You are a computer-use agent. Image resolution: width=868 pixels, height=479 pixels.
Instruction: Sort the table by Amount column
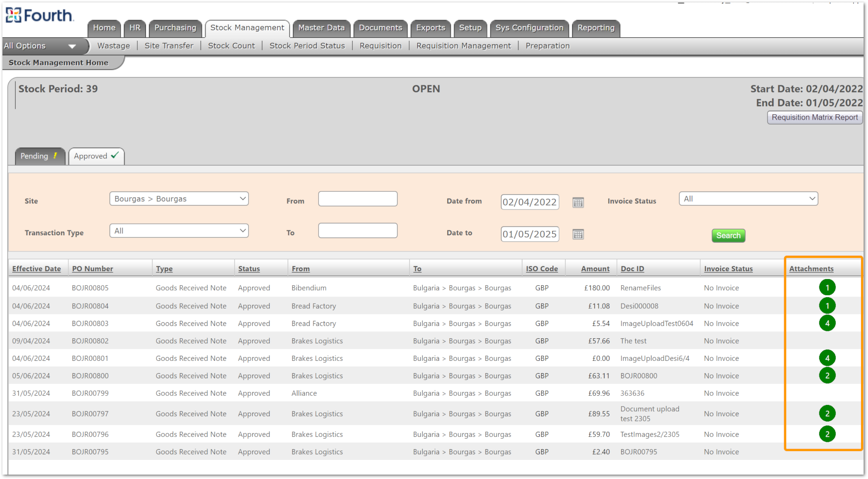click(595, 269)
